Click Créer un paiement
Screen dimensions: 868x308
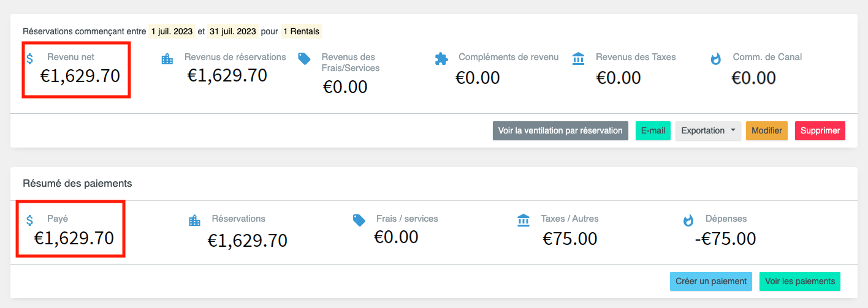(x=711, y=282)
